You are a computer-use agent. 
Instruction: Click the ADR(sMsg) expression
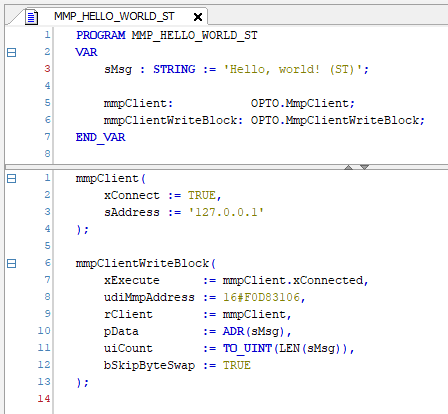pyautogui.click(x=254, y=331)
